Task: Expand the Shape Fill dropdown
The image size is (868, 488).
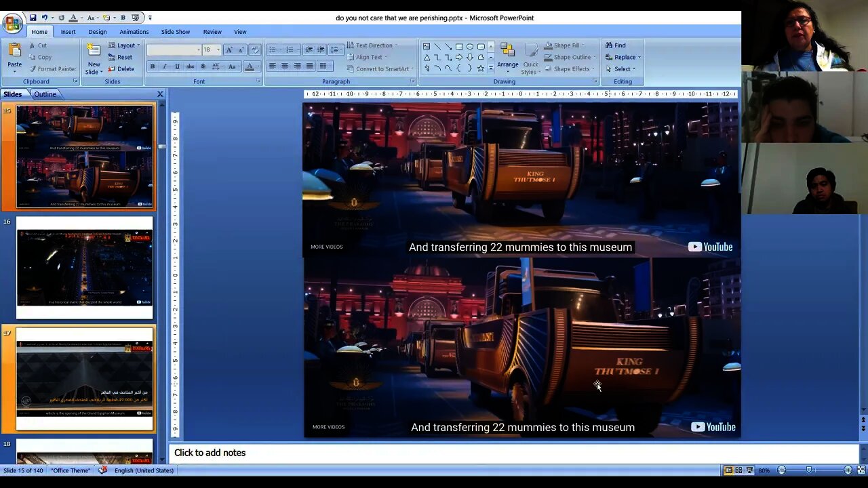Action: [x=564, y=45]
